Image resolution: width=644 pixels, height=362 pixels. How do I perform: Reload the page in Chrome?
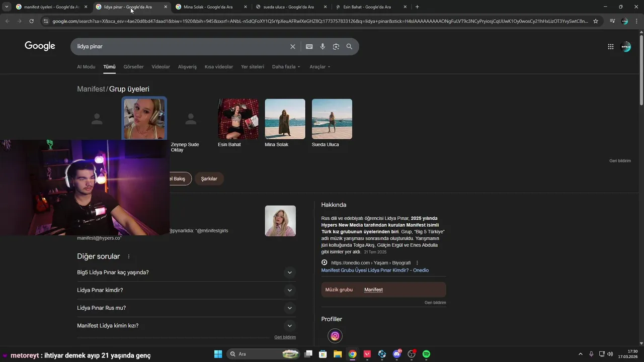(x=31, y=21)
